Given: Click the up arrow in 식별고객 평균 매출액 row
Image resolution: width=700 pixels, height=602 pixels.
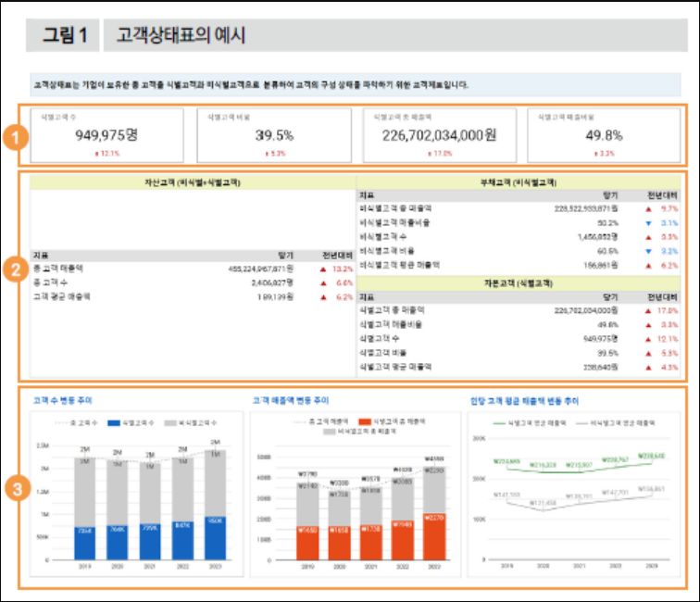Looking at the screenshot, I should [x=648, y=368].
